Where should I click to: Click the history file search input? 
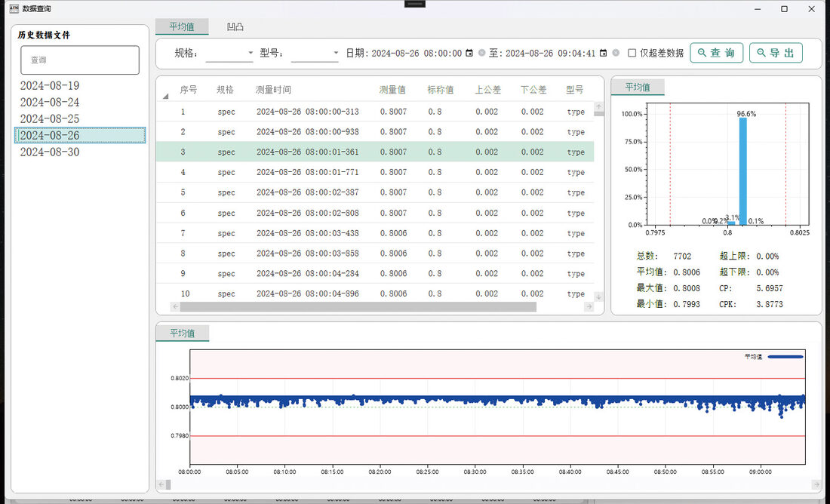80,60
